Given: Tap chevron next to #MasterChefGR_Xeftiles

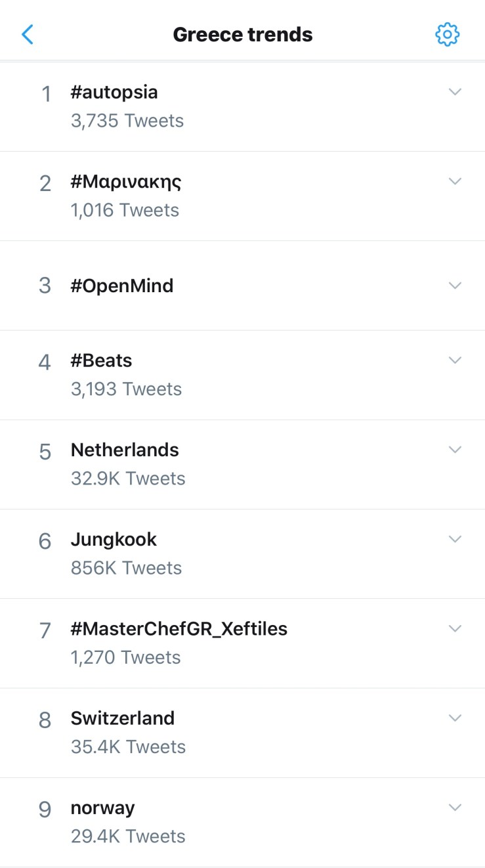Looking at the screenshot, I should (455, 628).
